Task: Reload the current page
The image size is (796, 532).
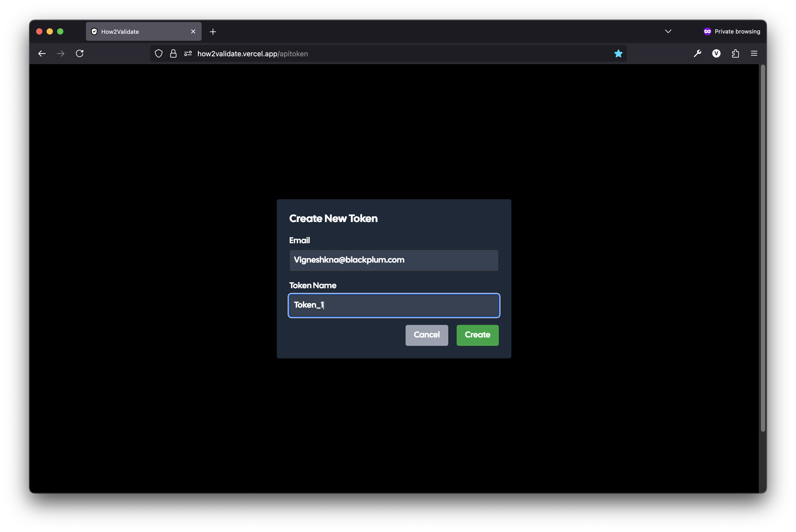Action: pos(80,54)
